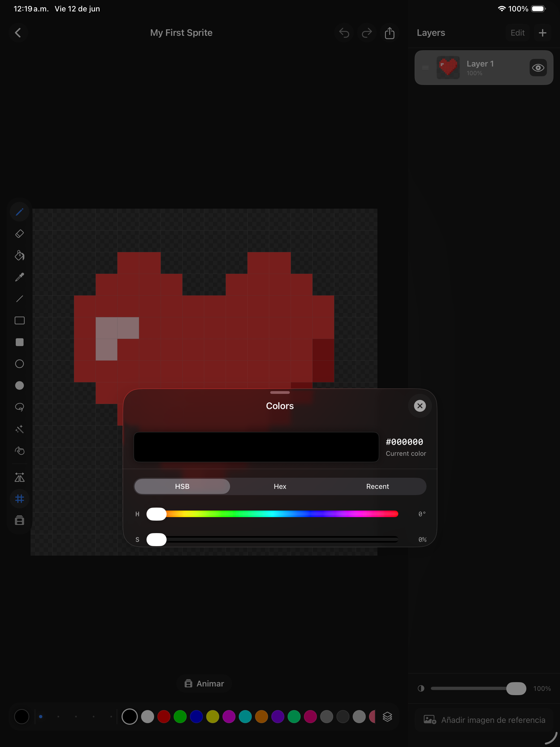Viewport: 560px width, 747px height.
Task: Tap the Animar button
Action: (204, 683)
